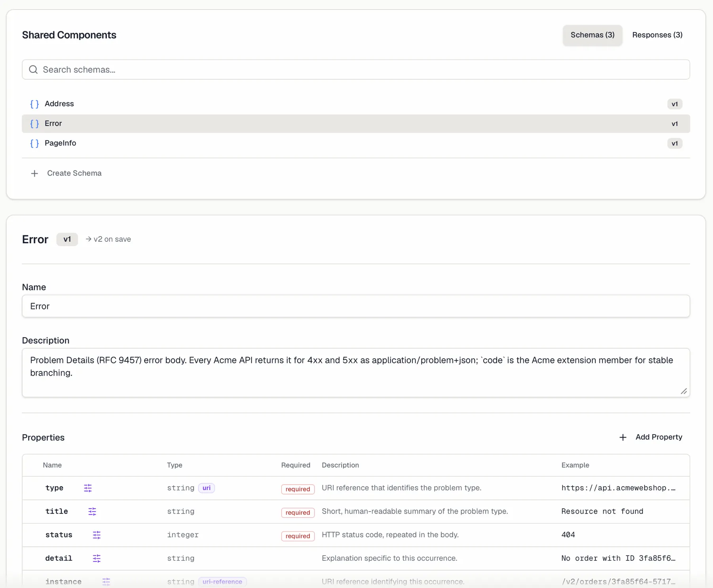Click description 'HTTP status code, repeated in the body.'
Viewport: 713px width, 588px height.
(x=390, y=535)
